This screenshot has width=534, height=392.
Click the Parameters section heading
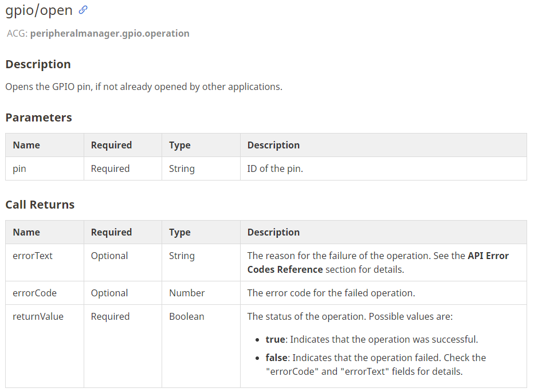point(39,117)
